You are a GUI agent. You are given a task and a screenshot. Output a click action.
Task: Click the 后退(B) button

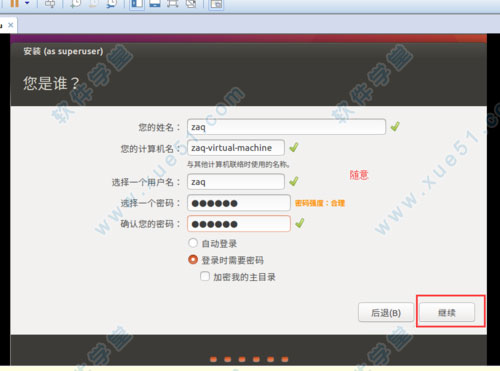pos(386,312)
